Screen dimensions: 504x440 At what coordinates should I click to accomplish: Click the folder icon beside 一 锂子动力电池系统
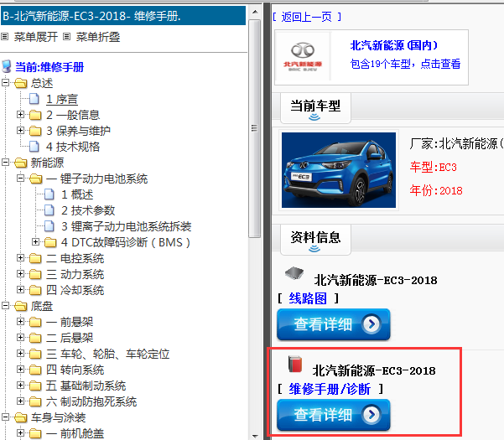36,179
